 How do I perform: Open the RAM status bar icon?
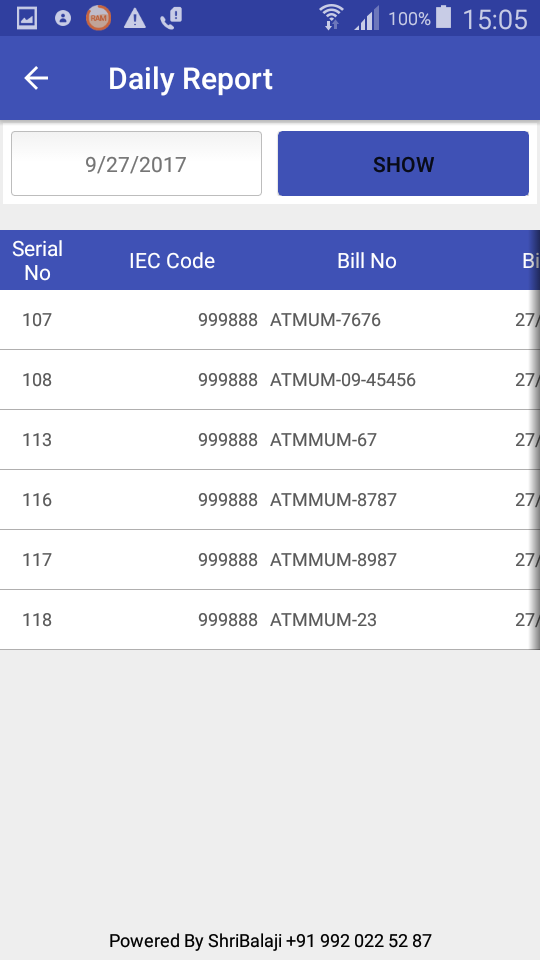coord(98,18)
